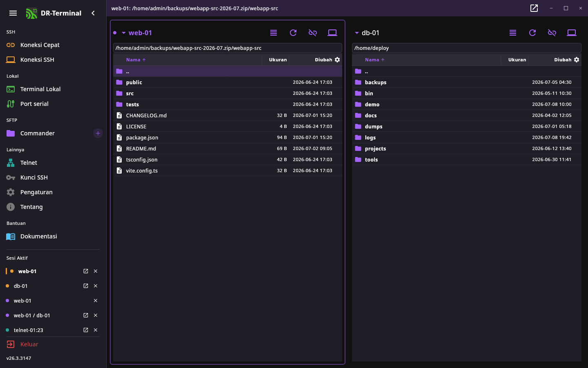Open Dokumentasi link
Image resolution: width=588 pixels, height=368 pixels.
click(53, 236)
